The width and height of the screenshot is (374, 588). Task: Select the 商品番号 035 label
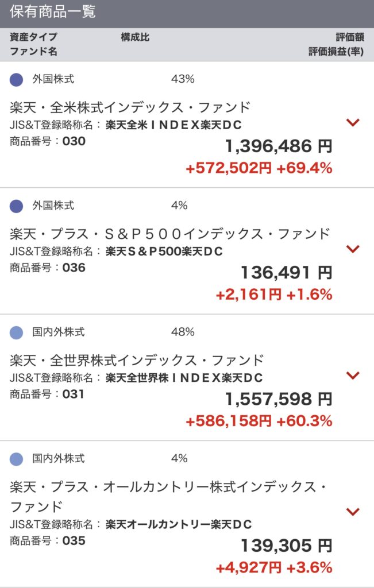click(48, 540)
